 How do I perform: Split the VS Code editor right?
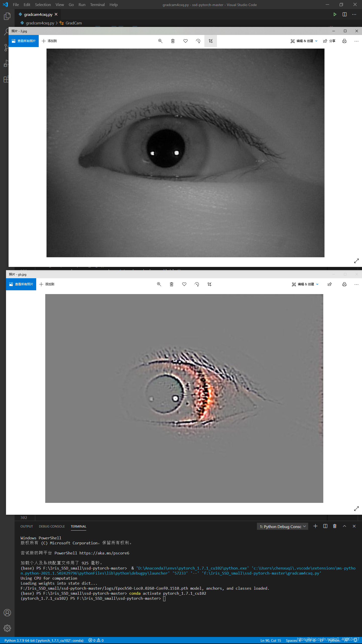click(345, 14)
